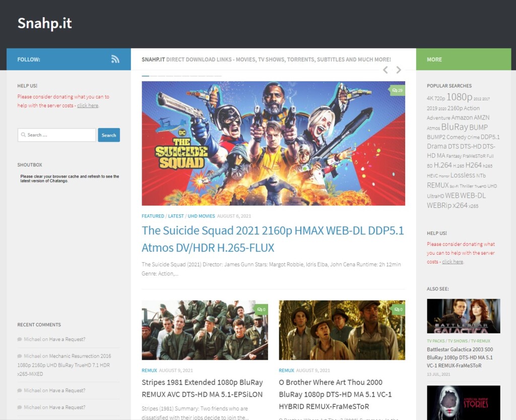The height and width of the screenshot is (420, 516).
Task: Select the HEVC popular search tag
Action: 432,176
